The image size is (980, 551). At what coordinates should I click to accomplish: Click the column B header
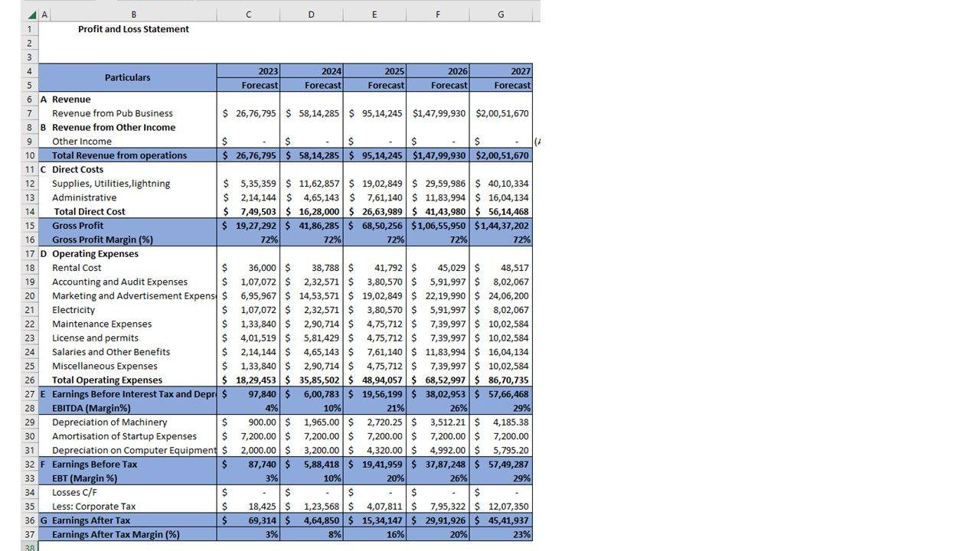[x=134, y=15]
